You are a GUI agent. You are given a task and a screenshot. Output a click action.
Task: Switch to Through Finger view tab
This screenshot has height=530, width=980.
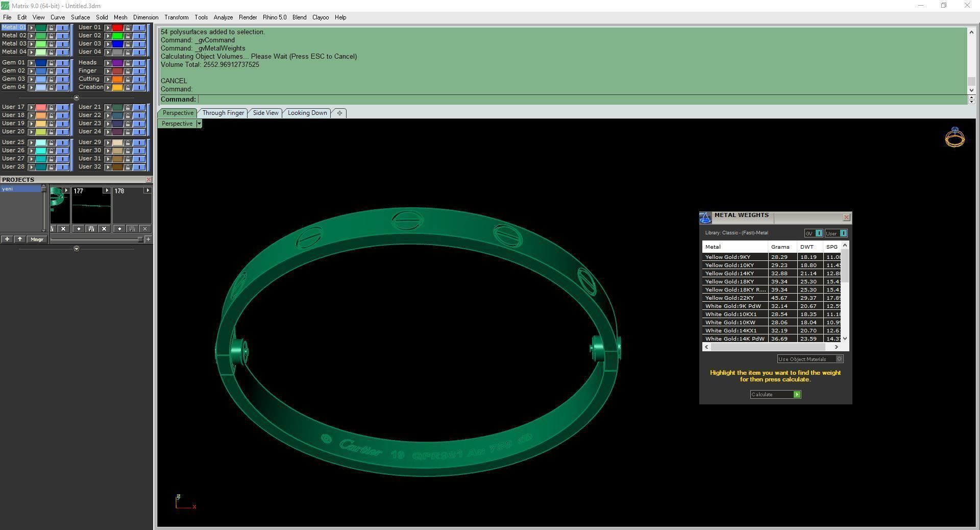[223, 113]
